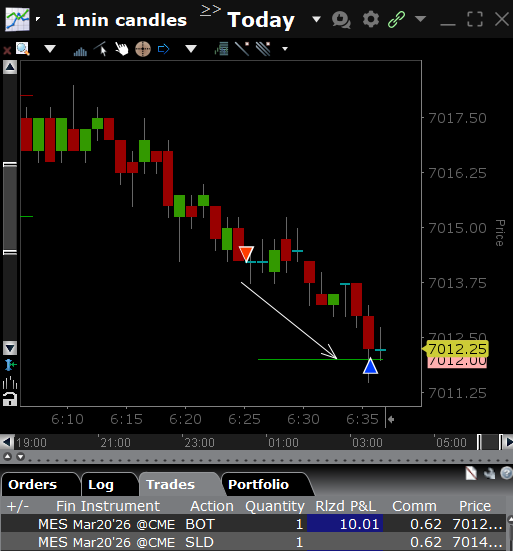Click the 'Today' time range label
This screenshot has height=551, width=513.
pos(261,20)
